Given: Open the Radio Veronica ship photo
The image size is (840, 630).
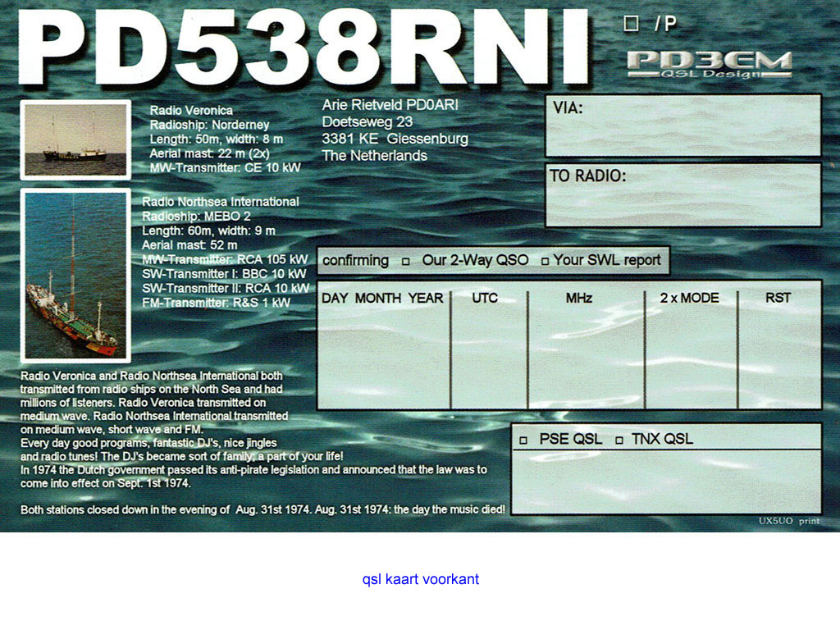Looking at the screenshot, I should [x=75, y=139].
